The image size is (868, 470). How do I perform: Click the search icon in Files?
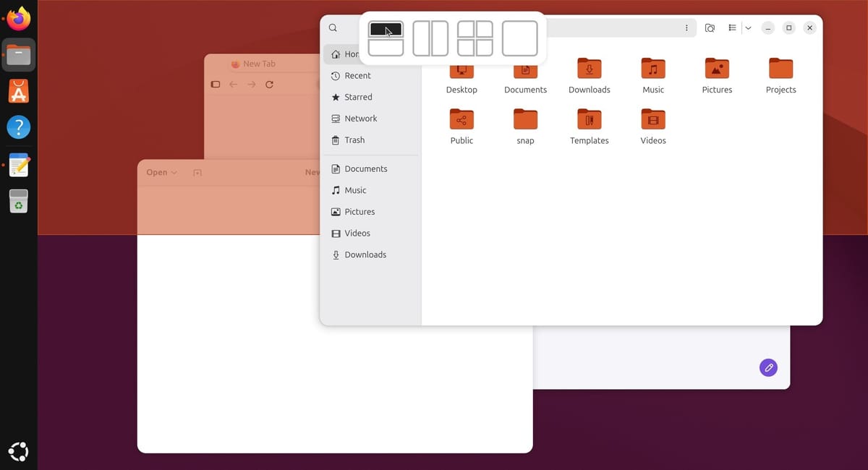point(333,27)
